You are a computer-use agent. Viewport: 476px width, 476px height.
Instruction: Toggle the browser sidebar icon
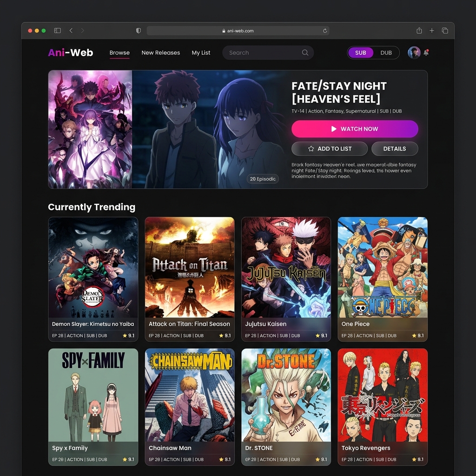pyautogui.click(x=57, y=30)
